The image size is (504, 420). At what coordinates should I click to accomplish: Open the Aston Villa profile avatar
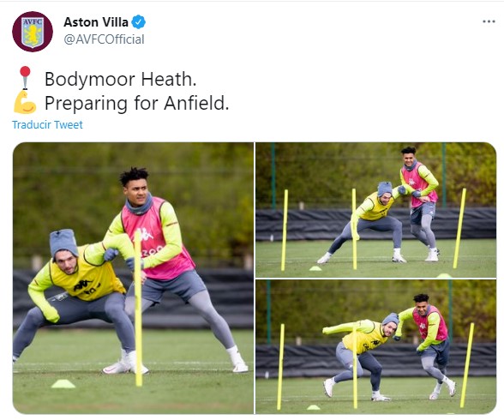click(x=33, y=32)
